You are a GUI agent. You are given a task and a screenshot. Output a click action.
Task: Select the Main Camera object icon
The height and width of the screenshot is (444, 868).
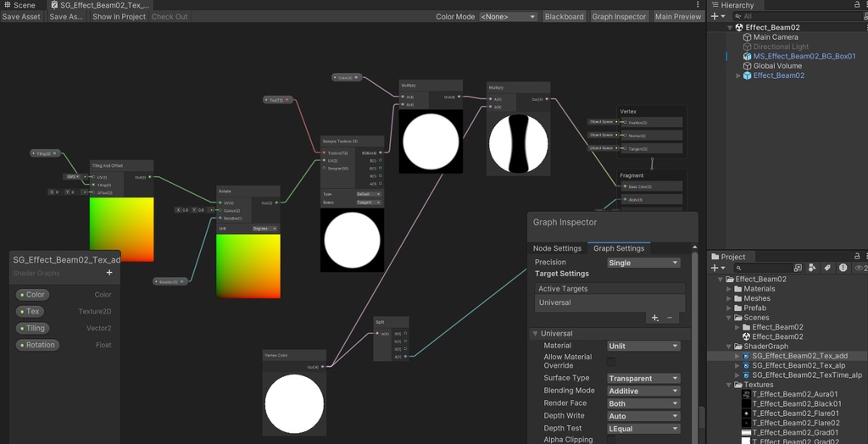[748, 37]
